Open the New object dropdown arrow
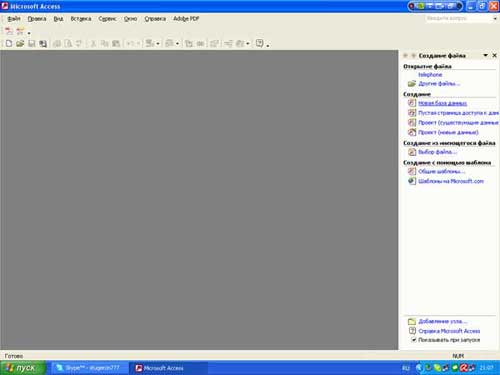The height and width of the screenshot is (375, 500). (248, 44)
